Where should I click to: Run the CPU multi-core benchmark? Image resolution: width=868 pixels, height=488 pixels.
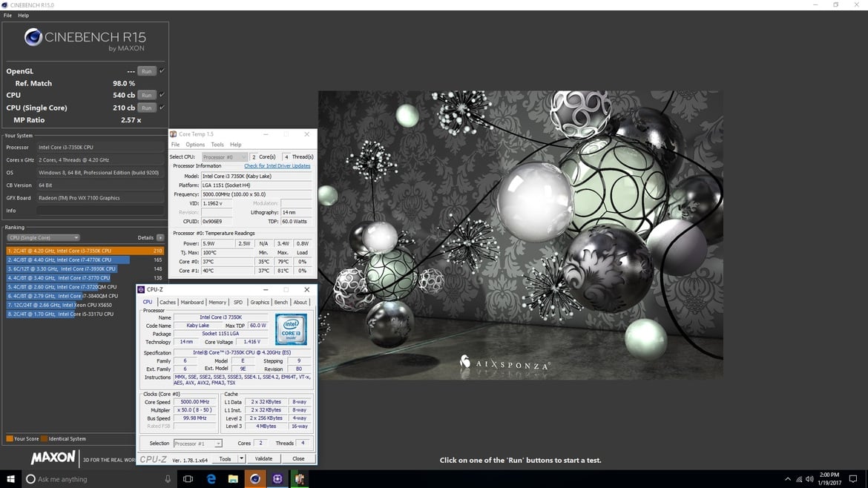click(146, 95)
